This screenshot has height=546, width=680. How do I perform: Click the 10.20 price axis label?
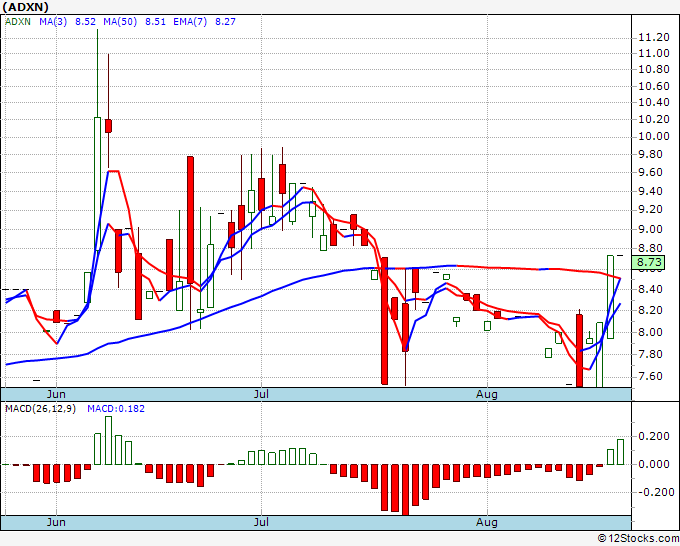pos(654,119)
